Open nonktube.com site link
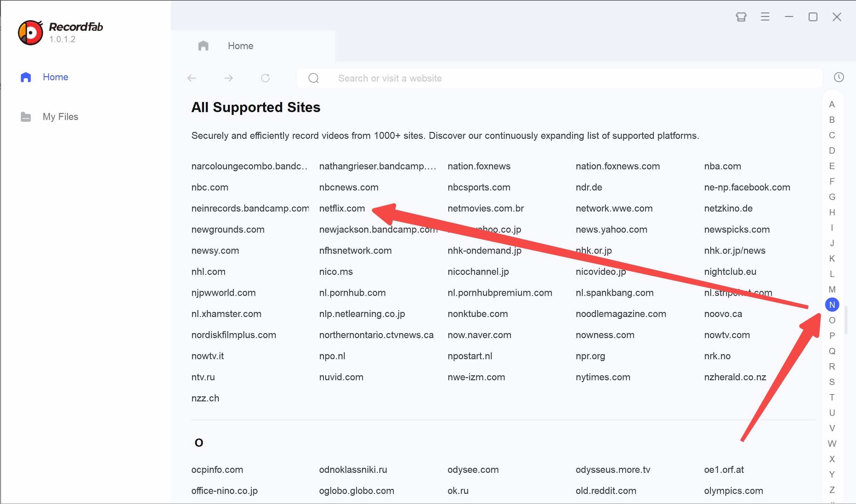This screenshot has width=856, height=504. pos(477,314)
